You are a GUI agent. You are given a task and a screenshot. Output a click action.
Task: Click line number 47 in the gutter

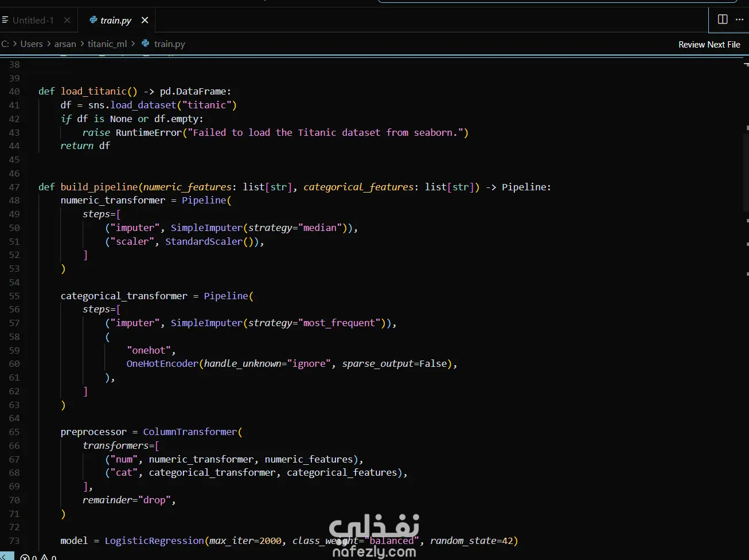(x=14, y=187)
